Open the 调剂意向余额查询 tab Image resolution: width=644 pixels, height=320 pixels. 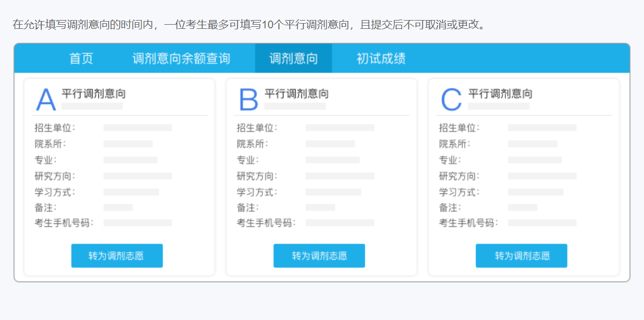[x=181, y=58]
